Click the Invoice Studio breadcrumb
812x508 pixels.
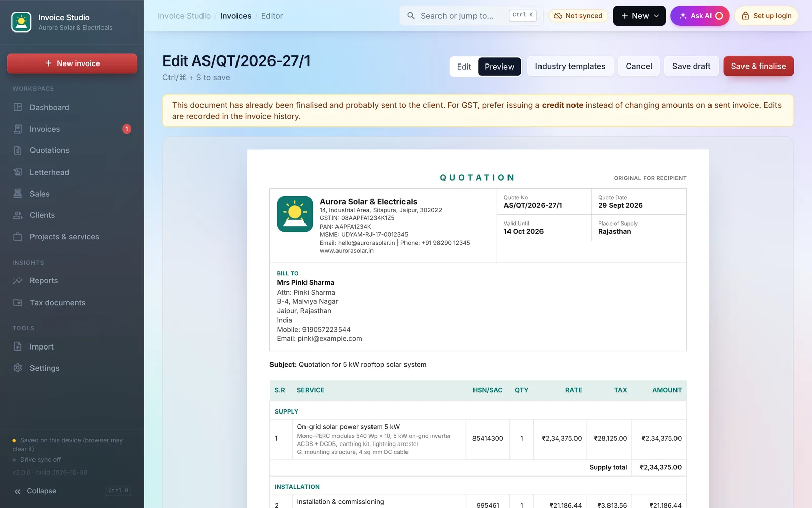click(x=184, y=16)
